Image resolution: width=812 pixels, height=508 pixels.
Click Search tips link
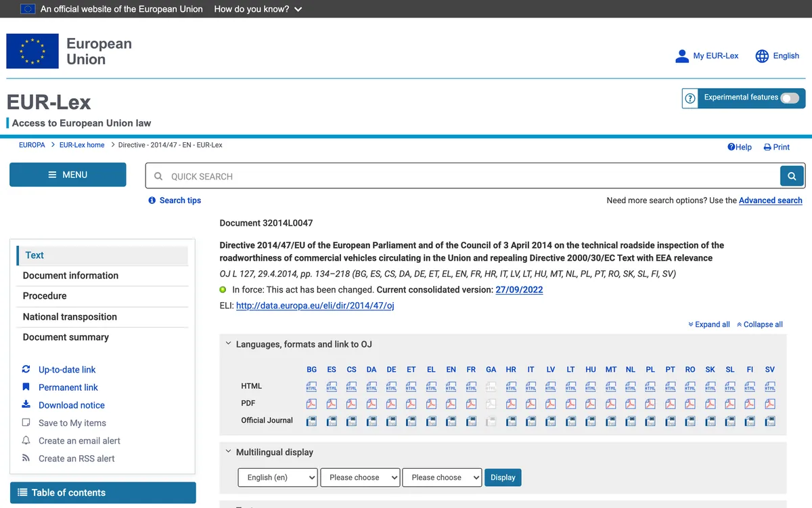coord(180,200)
